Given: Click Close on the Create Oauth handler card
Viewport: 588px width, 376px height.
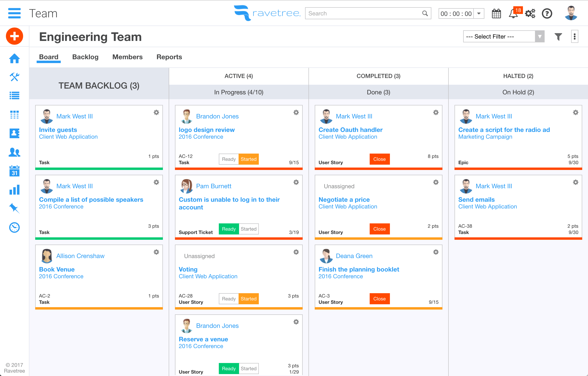Looking at the screenshot, I should coord(379,159).
